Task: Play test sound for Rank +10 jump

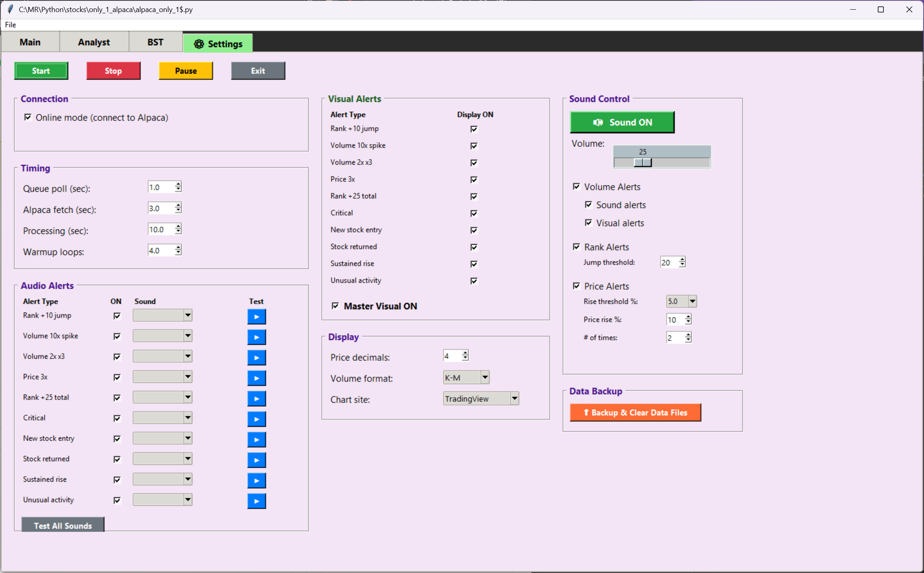Action: [256, 317]
